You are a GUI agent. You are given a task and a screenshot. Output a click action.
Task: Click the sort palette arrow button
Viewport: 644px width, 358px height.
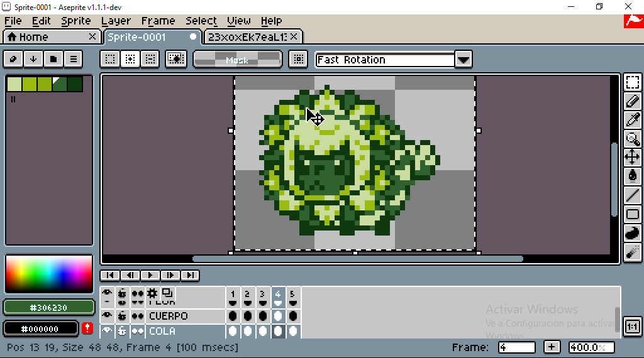pyautogui.click(x=33, y=59)
